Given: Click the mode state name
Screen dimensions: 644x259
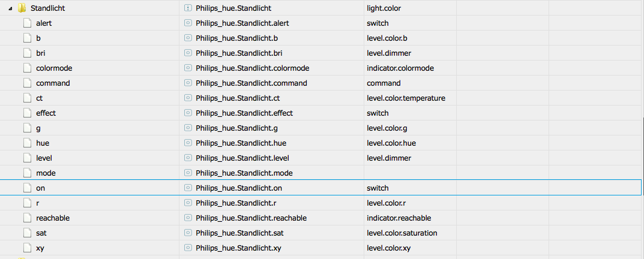Looking at the screenshot, I should click(46, 173).
